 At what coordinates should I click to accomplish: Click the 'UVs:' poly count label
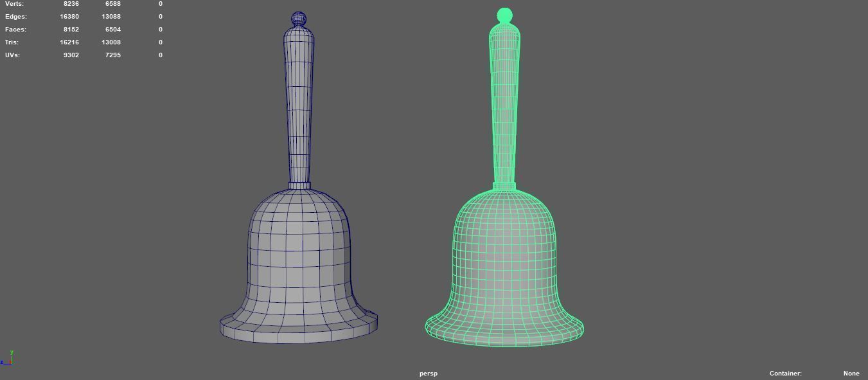pos(12,55)
